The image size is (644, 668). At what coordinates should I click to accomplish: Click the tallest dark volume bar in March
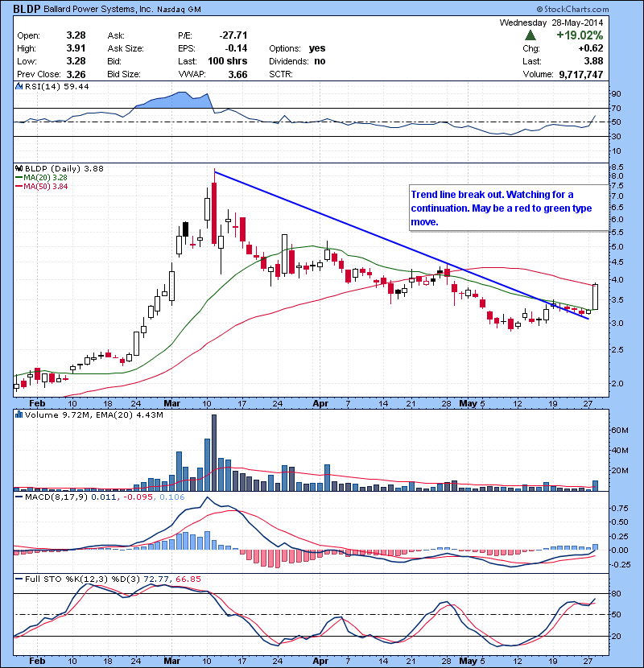click(214, 453)
